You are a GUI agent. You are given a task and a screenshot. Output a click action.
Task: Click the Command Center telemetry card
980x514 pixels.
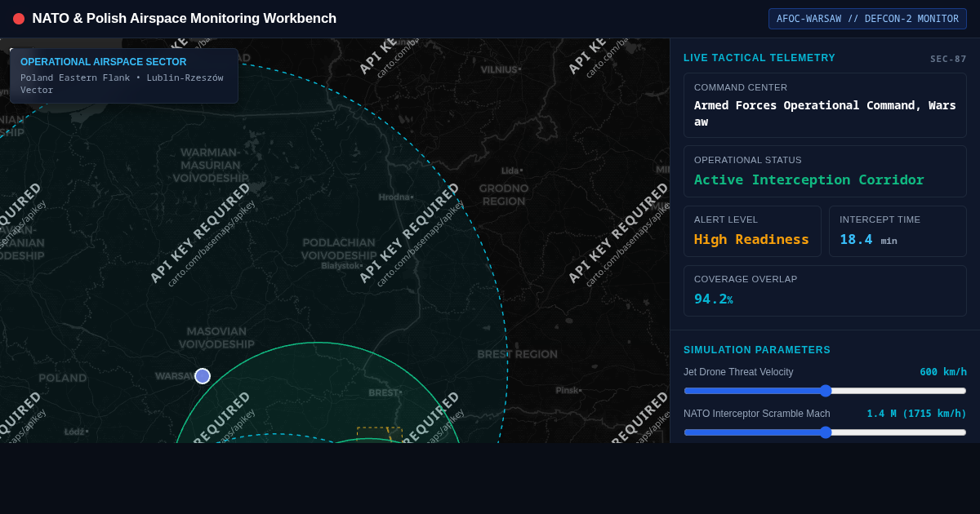(825, 105)
